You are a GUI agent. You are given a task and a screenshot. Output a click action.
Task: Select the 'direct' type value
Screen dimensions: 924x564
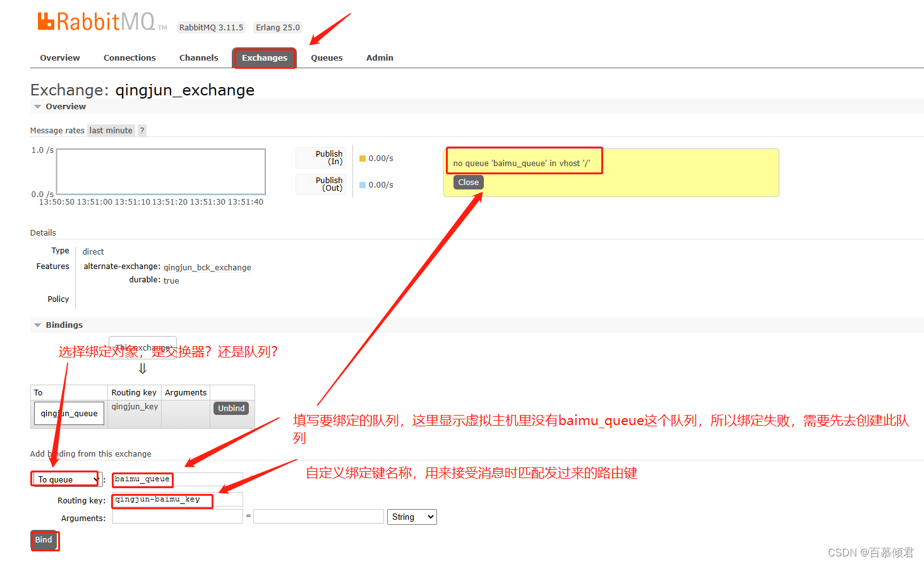click(x=93, y=251)
